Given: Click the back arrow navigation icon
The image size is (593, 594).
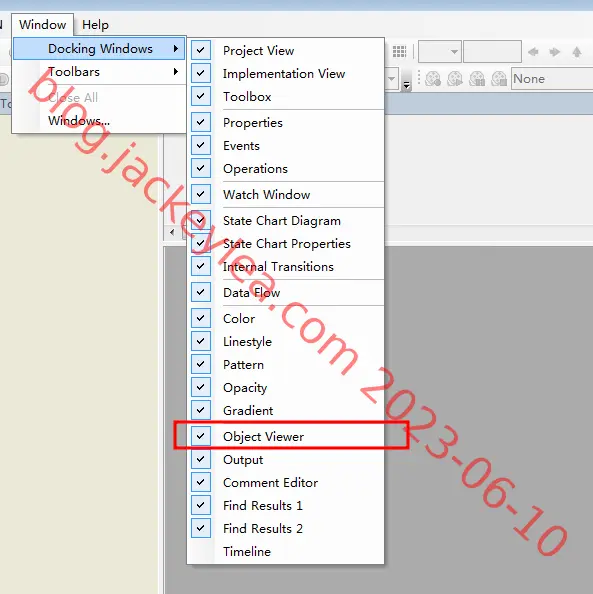Looking at the screenshot, I should point(533,52).
